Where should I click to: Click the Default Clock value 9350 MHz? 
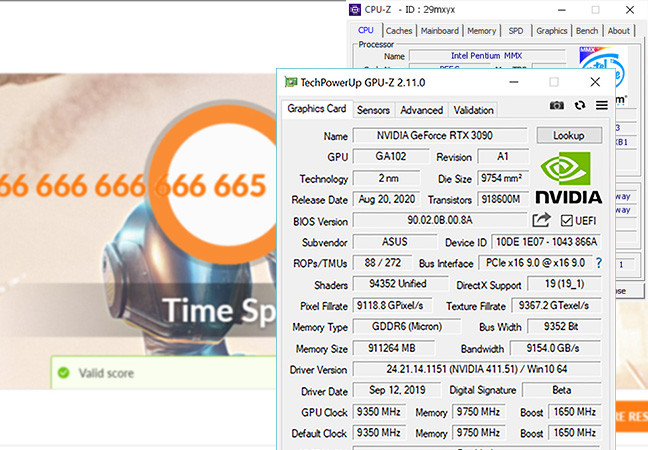click(379, 433)
